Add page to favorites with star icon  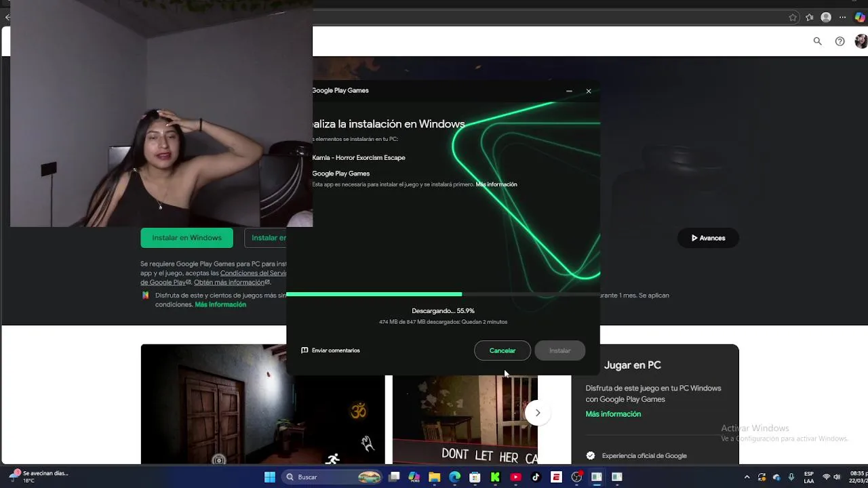tap(793, 18)
